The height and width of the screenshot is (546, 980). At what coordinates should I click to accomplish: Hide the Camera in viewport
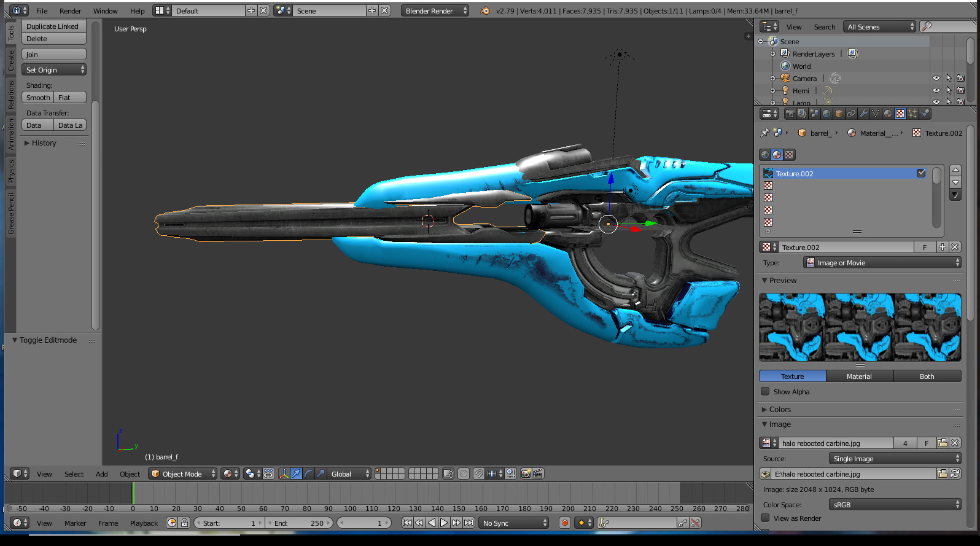coord(936,78)
